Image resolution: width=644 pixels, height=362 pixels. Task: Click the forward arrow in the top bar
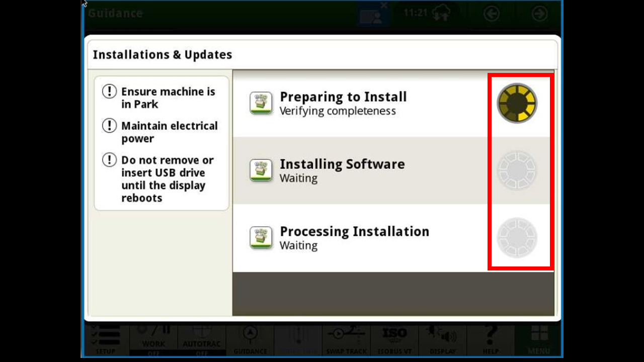[x=539, y=14]
